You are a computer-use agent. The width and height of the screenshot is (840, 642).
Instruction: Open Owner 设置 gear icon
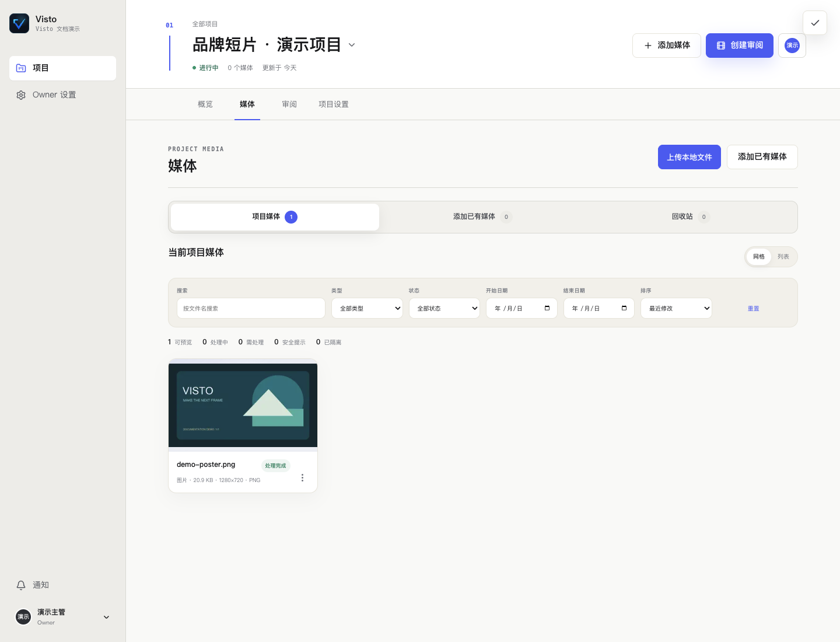21,95
